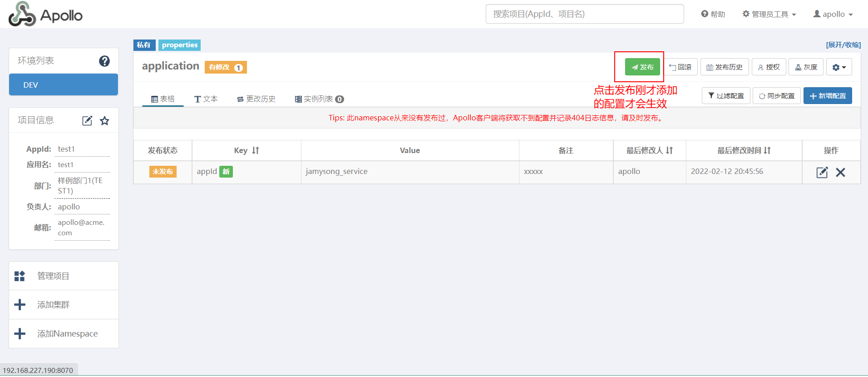Screen dimensions: 868x377
Task: Click the 未发布 status badge
Action: [163, 172]
